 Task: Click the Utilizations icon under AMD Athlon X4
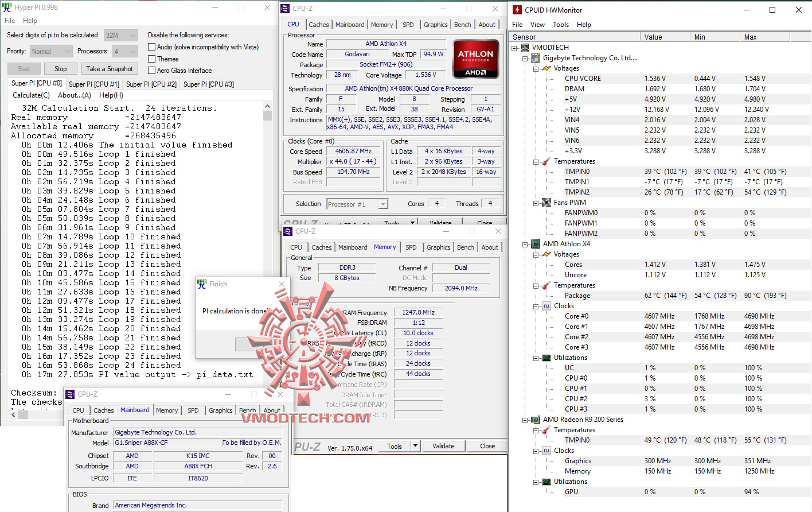tap(546, 358)
